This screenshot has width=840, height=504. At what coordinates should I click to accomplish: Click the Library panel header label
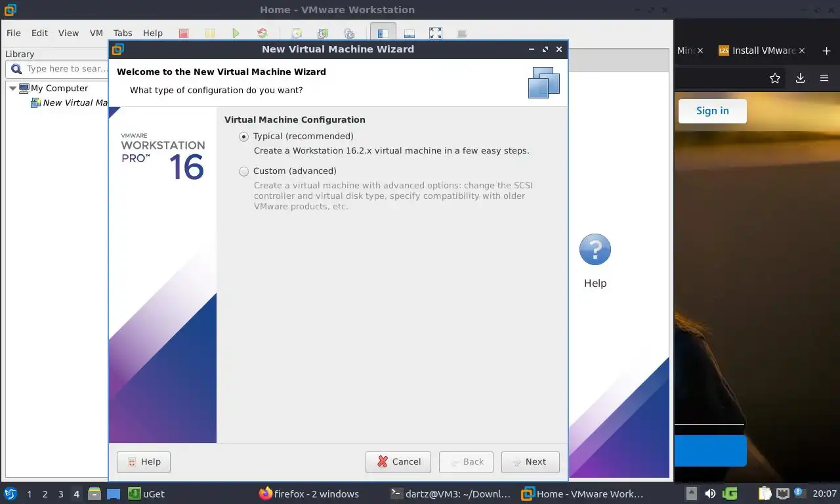coord(20,54)
